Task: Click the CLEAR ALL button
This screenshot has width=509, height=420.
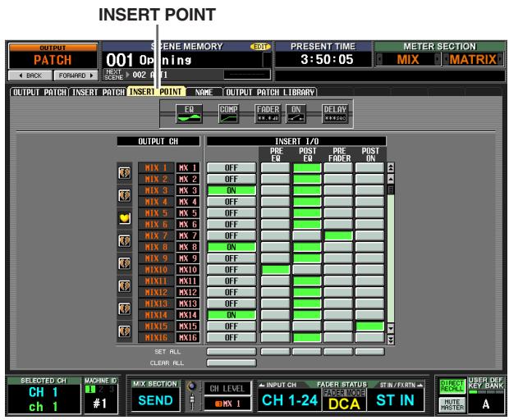Action: 232,363
